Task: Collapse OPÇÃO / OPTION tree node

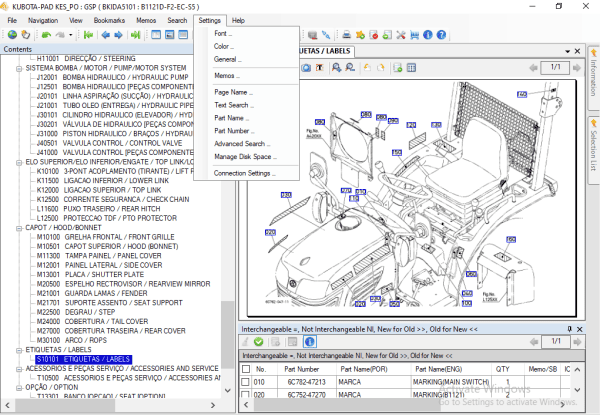Action: pyautogui.click(x=19, y=388)
